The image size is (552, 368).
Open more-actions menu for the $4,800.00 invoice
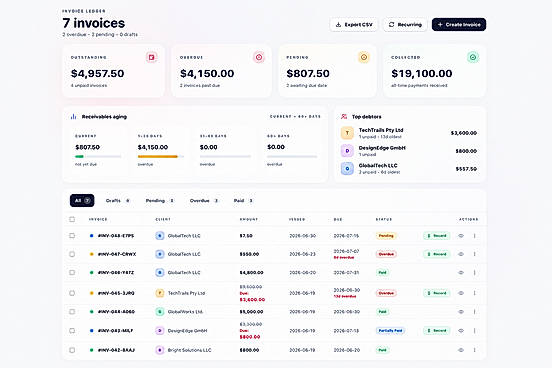tap(475, 273)
